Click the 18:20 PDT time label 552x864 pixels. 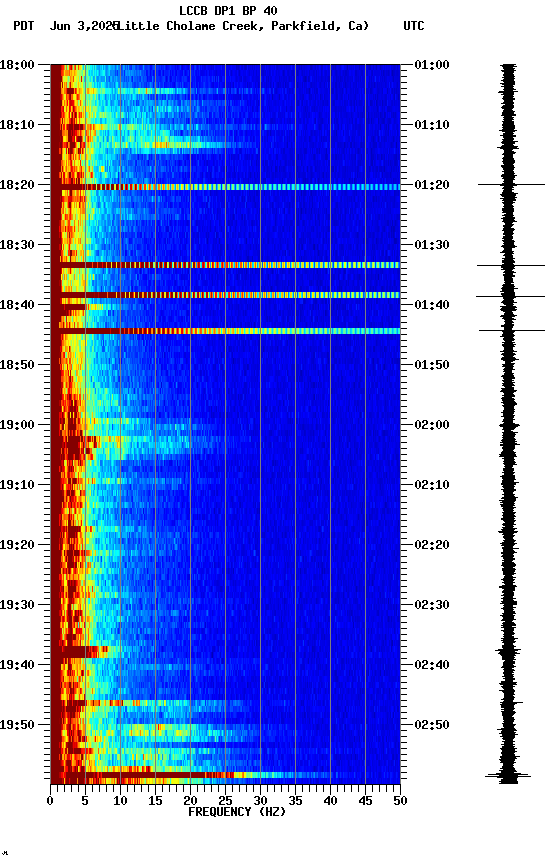pyautogui.click(x=17, y=185)
